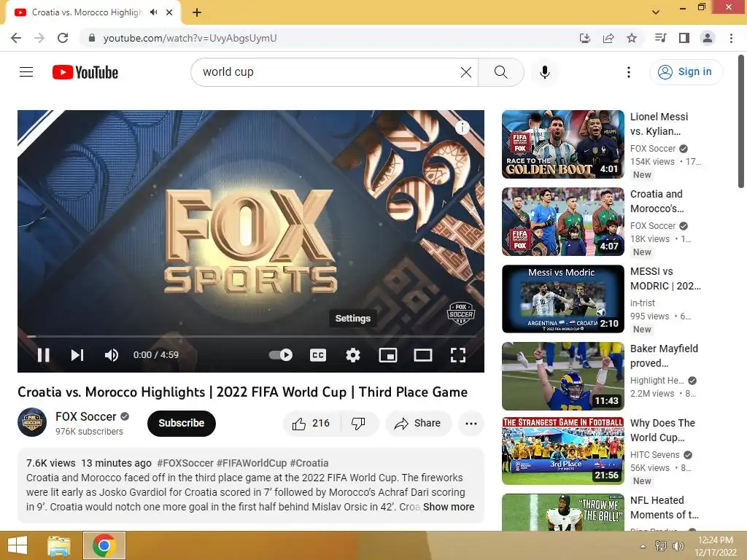Expand description with Show more
This screenshot has height=560, width=747.
pyautogui.click(x=449, y=507)
